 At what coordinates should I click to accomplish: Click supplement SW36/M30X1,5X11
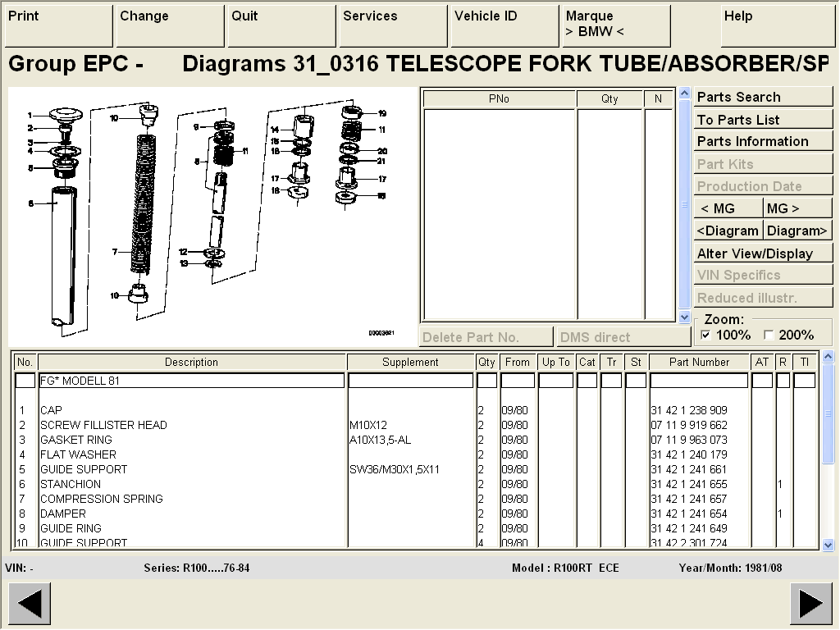395,469
